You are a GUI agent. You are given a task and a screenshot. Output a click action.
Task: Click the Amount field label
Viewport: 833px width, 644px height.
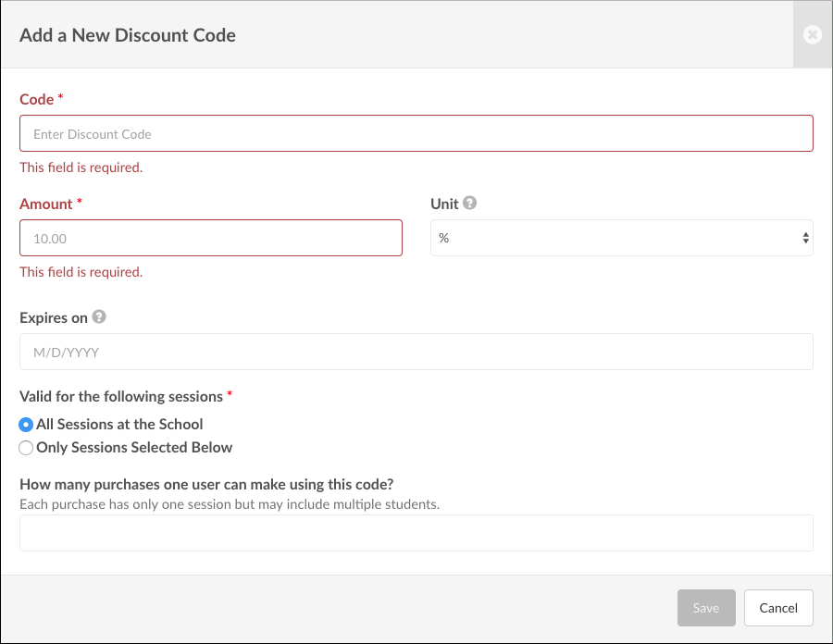[x=45, y=204]
